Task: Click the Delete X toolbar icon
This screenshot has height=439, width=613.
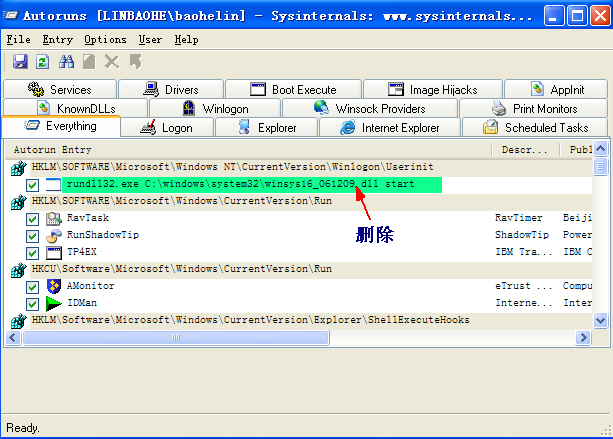Action: pos(112,61)
